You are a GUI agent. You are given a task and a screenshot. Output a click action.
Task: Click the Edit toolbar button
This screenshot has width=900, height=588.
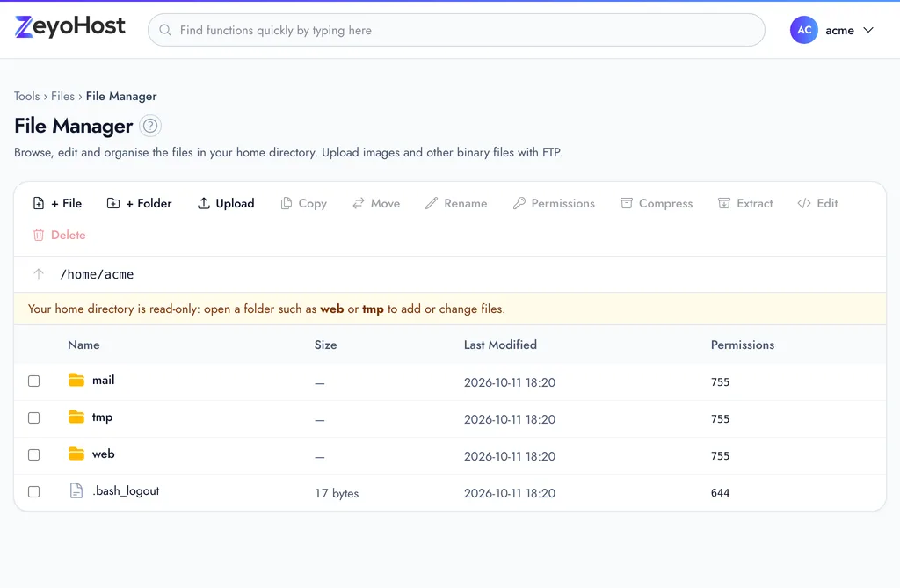[x=818, y=203]
